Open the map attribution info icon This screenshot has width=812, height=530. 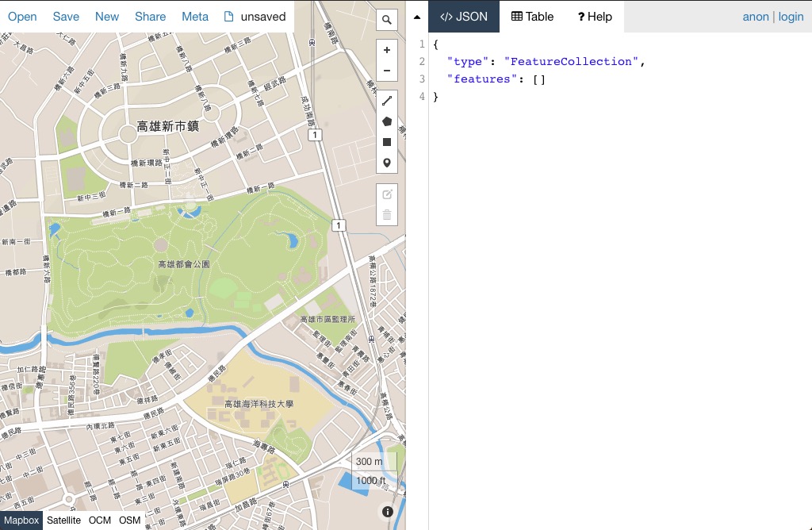pos(387,512)
